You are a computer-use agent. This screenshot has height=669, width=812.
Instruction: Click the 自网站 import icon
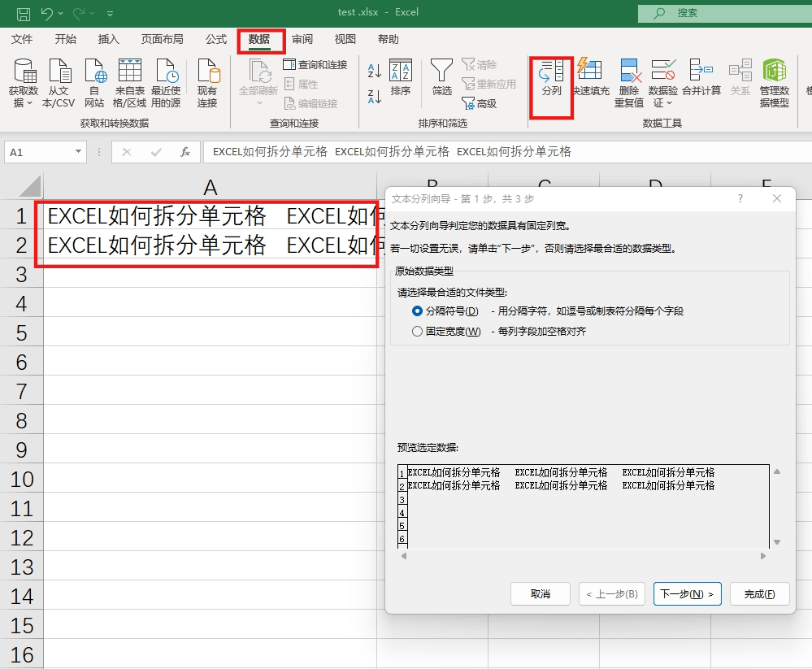click(x=94, y=83)
